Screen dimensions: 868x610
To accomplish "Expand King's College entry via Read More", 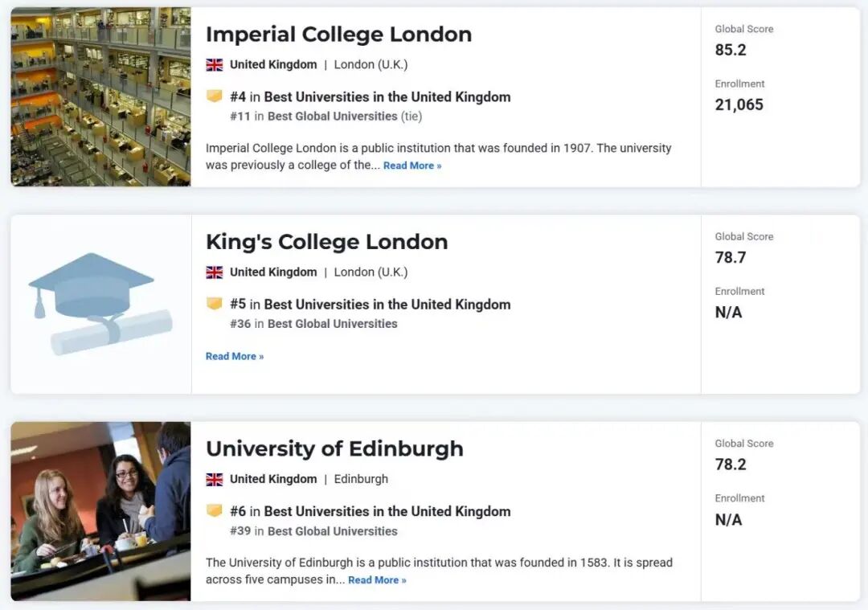I will pyautogui.click(x=234, y=356).
